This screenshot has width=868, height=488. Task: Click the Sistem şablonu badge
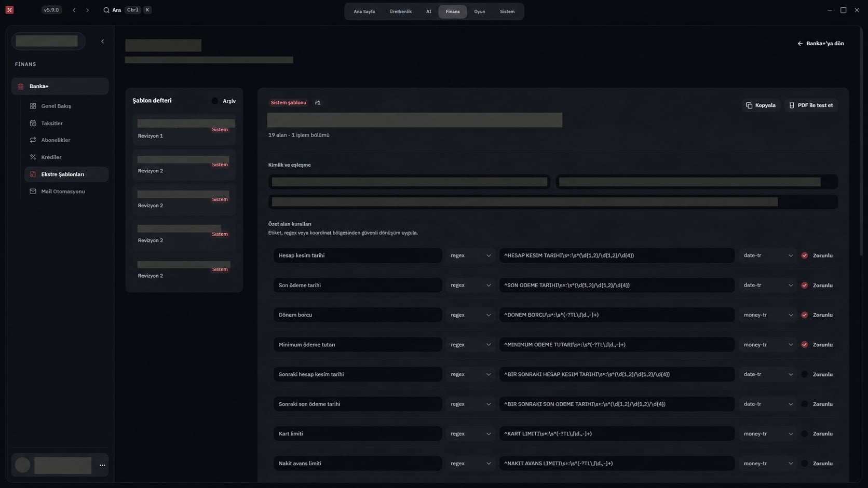[x=289, y=103]
